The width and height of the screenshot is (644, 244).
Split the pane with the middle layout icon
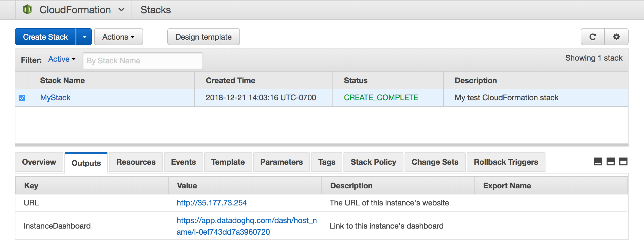click(611, 161)
